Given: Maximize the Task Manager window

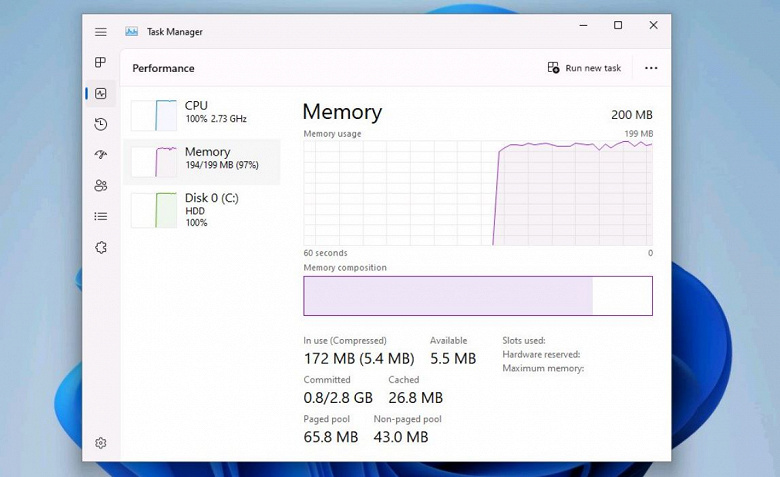Looking at the screenshot, I should tap(618, 25).
